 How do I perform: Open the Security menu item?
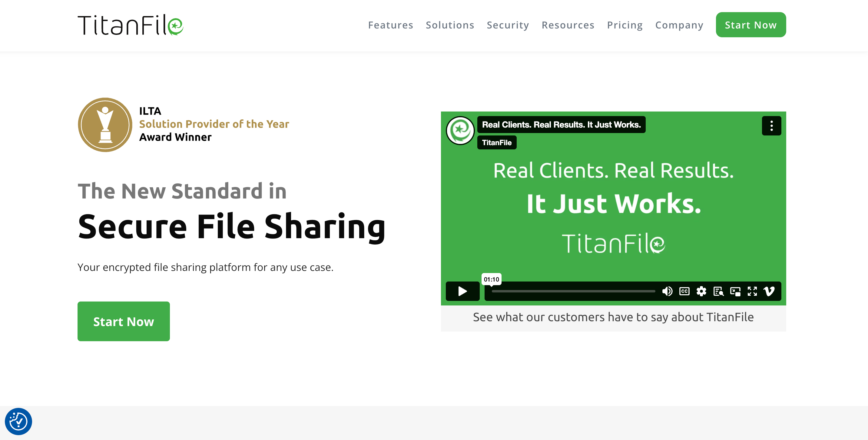508,25
